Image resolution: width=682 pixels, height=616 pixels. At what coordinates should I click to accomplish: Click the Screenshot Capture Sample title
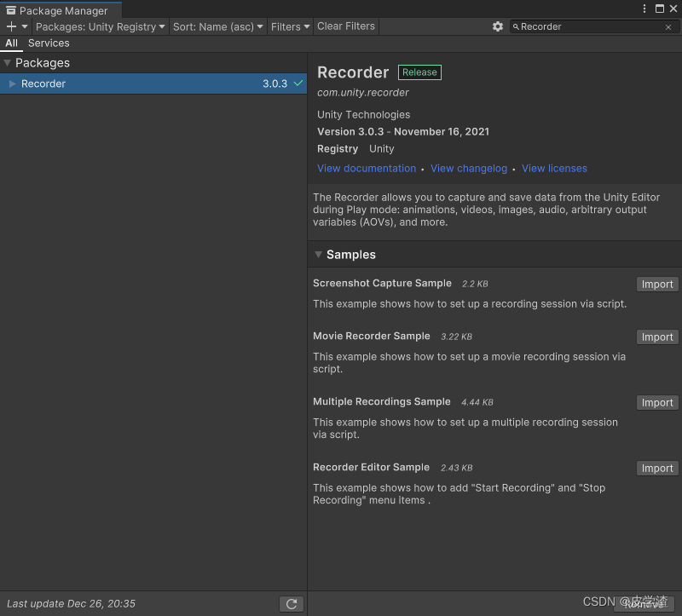point(382,283)
